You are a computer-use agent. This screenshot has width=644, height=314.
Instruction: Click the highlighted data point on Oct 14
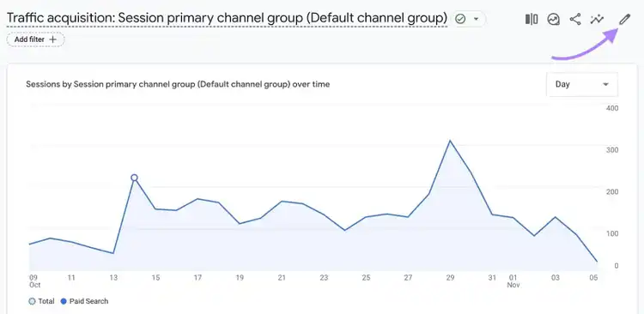tap(134, 178)
